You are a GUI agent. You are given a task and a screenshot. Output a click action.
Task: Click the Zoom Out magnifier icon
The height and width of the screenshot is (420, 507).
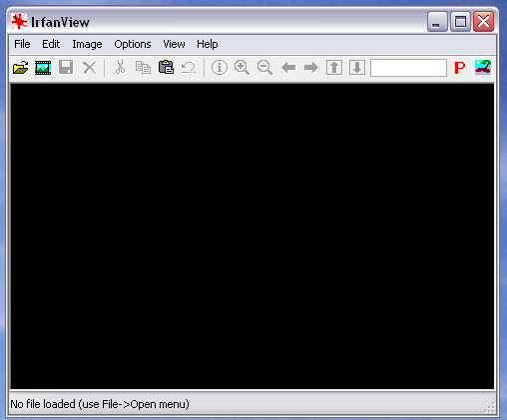[264, 68]
